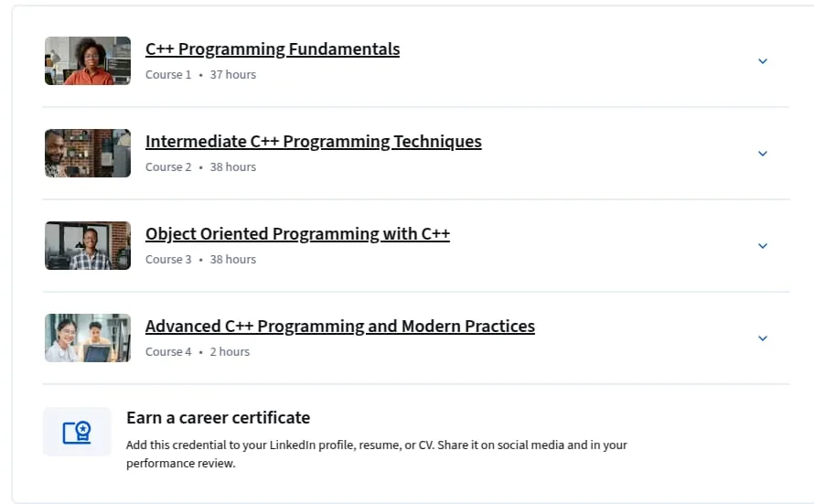This screenshot has height=504, width=814.
Task: Expand Object Oriented Programming course chevron
Action: (x=762, y=246)
